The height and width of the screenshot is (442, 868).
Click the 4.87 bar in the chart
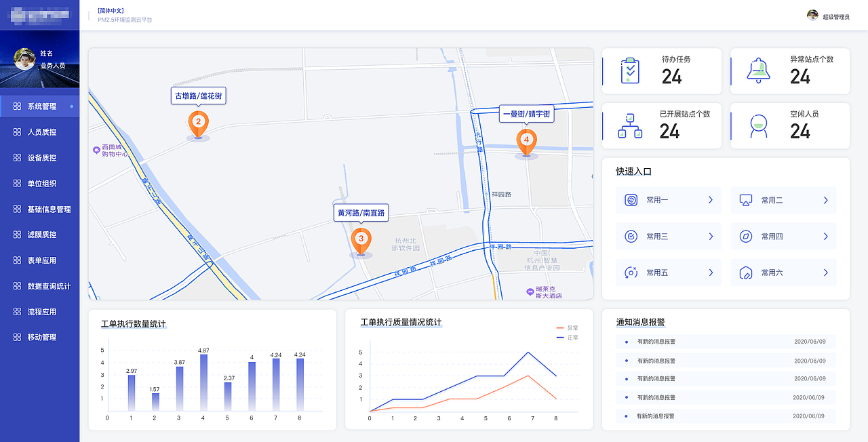click(203, 382)
